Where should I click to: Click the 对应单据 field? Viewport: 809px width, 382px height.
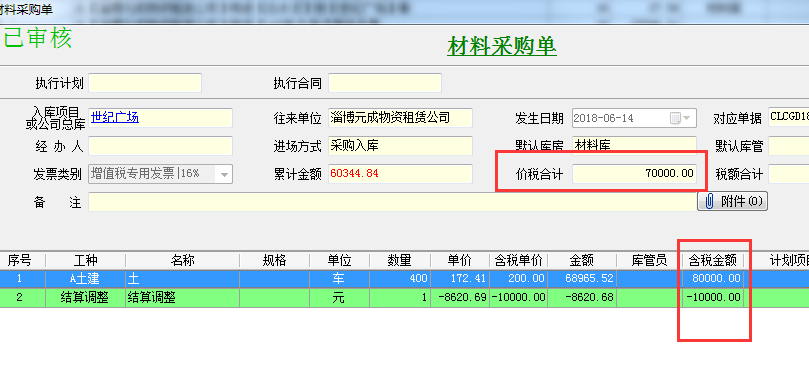[x=788, y=118]
